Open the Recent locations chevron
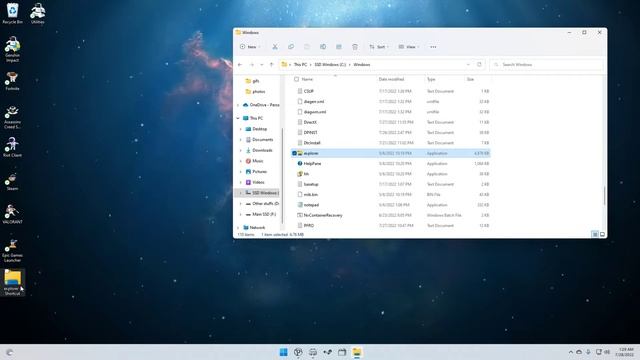640x360 pixels. pyautogui.click(x=262, y=64)
